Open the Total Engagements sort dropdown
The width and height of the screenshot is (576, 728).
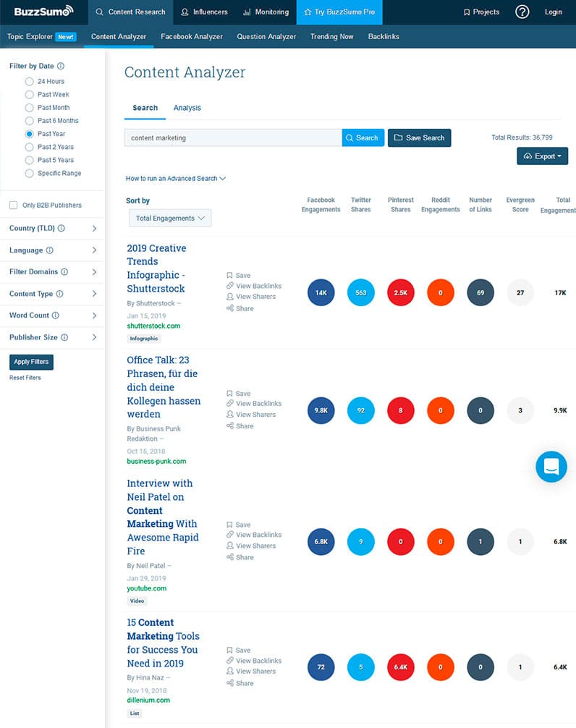(170, 218)
